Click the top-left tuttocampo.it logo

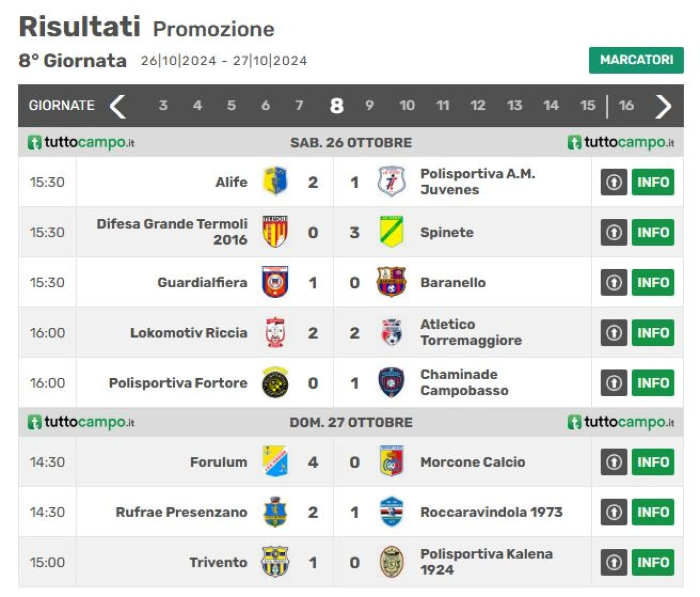pyautogui.click(x=81, y=142)
